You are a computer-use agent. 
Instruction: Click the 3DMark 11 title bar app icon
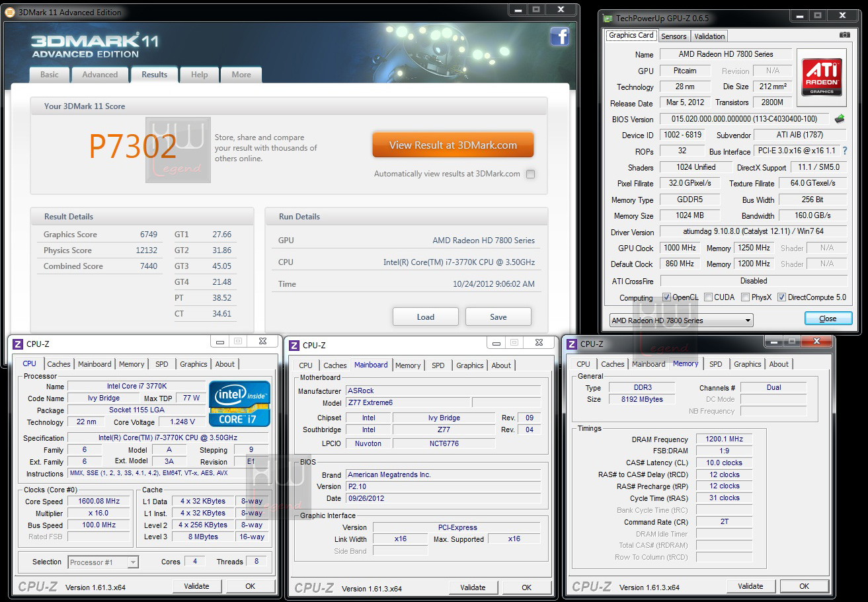[10, 12]
